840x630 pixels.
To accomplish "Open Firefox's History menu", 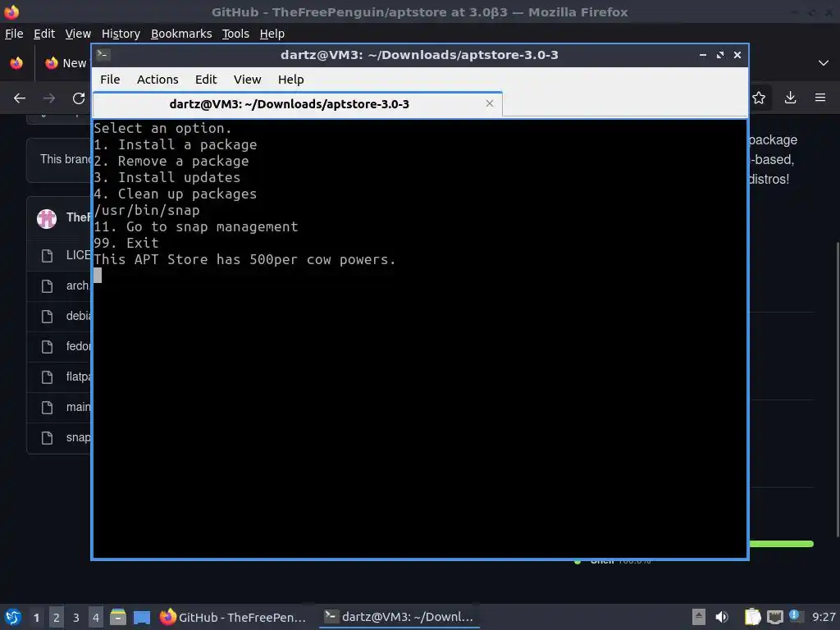I will 121,34.
